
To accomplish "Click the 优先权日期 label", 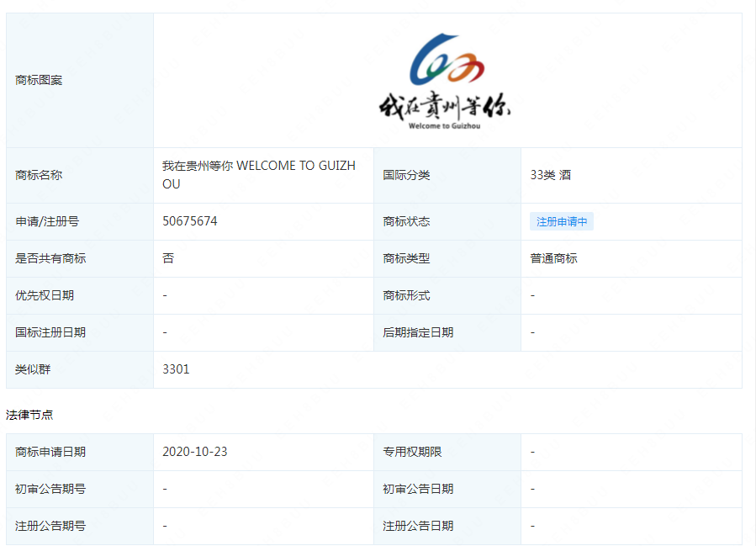I will (x=45, y=295).
